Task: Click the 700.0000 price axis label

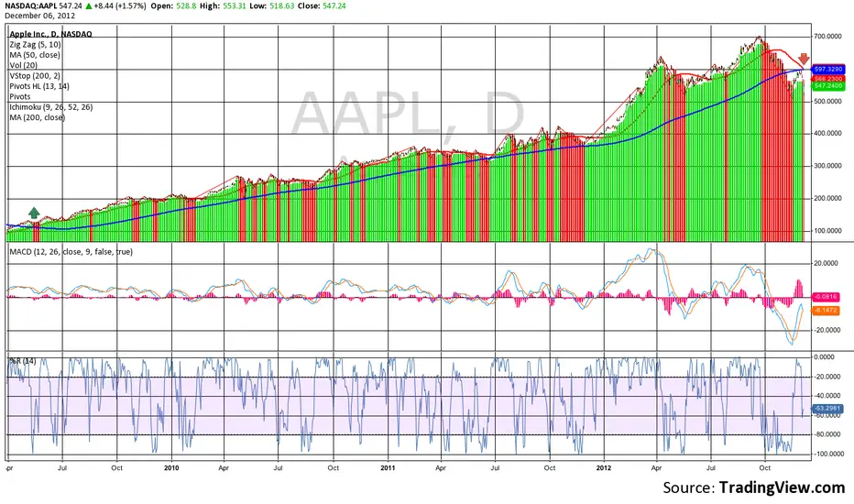Action: click(827, 37)
